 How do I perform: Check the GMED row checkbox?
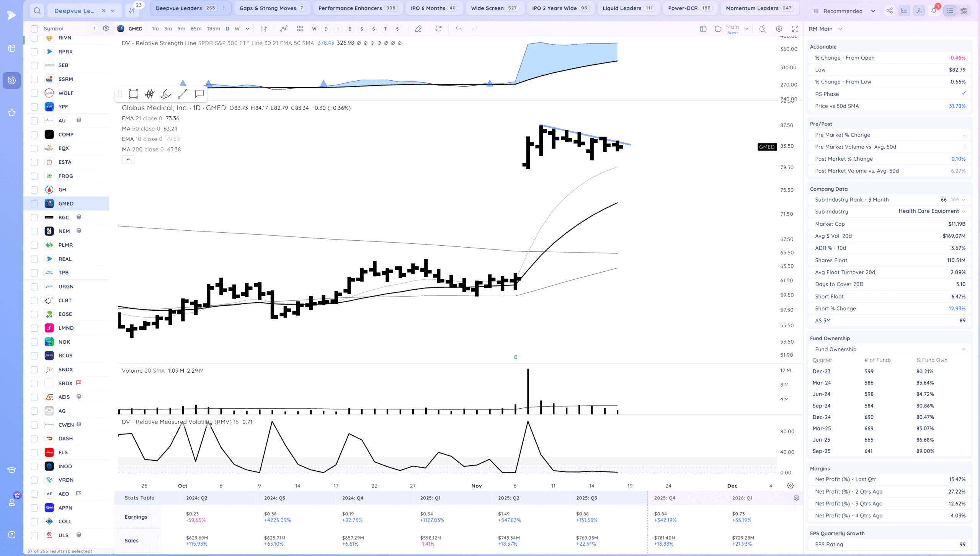coord(34,204)
